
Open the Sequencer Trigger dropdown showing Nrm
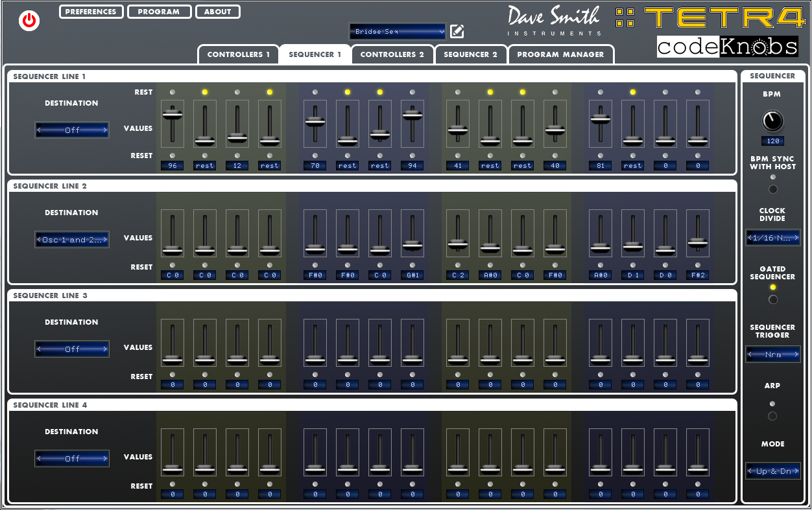[772, 354]
